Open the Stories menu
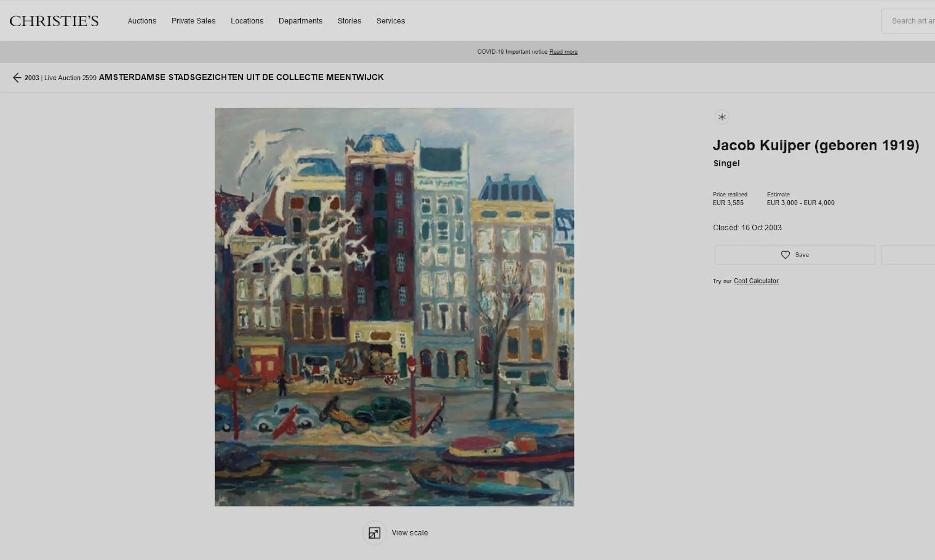 [349, 21]
